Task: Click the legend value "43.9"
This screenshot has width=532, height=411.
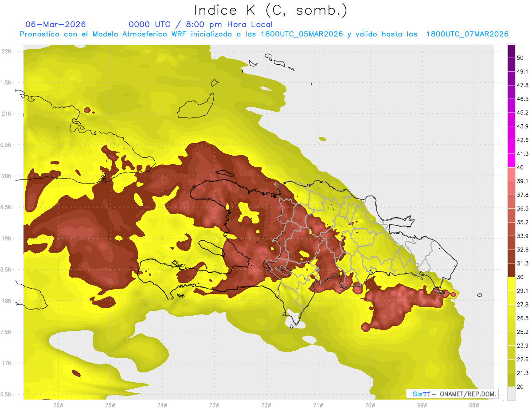Action: 523,126
